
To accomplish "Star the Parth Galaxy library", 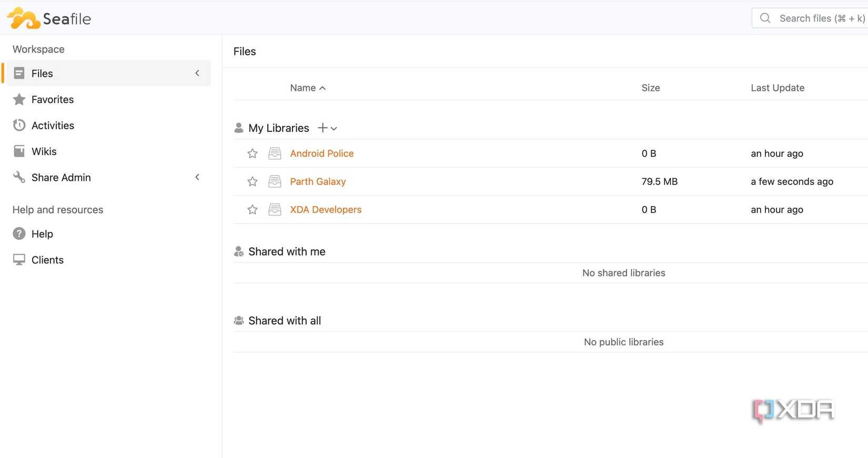I will click(x=253, y=181).
